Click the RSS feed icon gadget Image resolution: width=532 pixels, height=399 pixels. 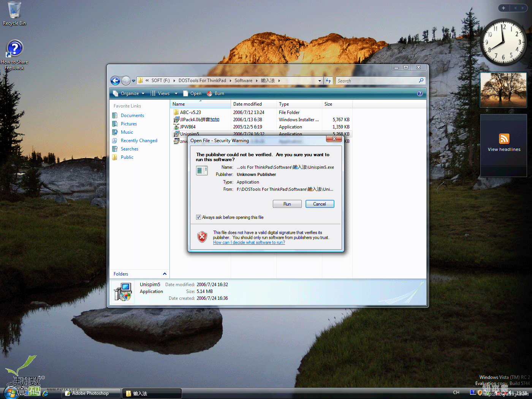coord(504,139)
